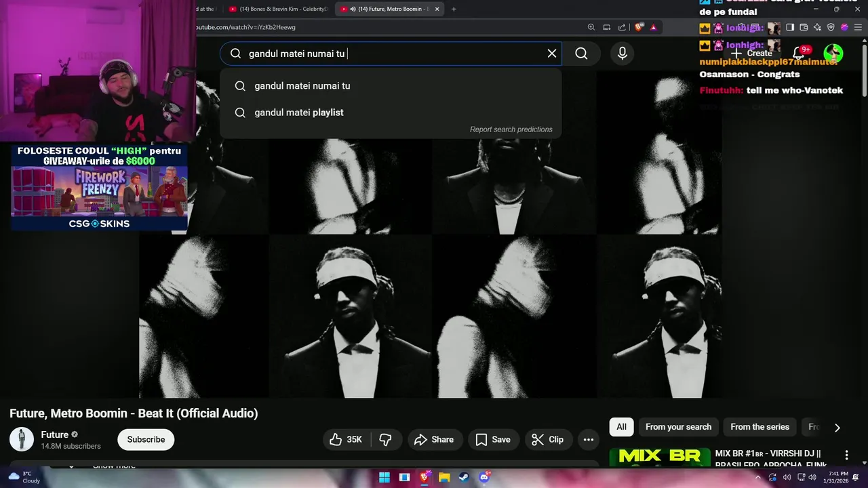Open the Future channel name link
The image size is (868, 488).
tap(55, 435)
